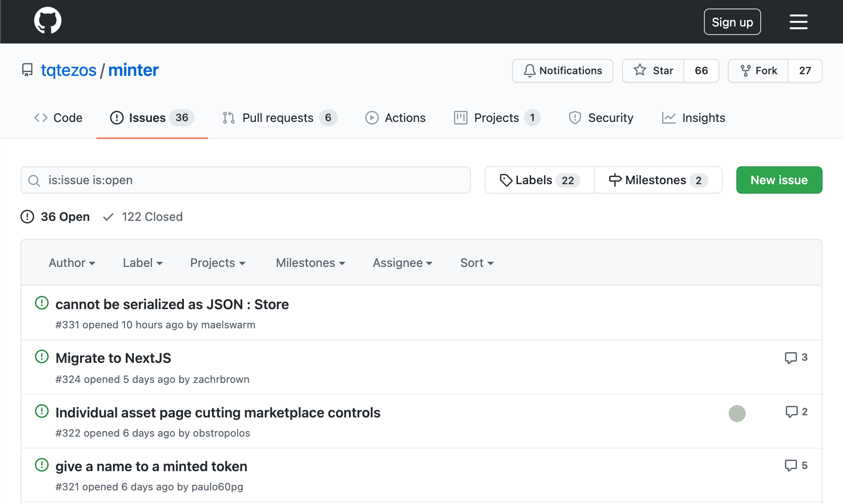The height and width of the screenshot is (504, 843).
Task: Click the Fork button
Action: 758,70
